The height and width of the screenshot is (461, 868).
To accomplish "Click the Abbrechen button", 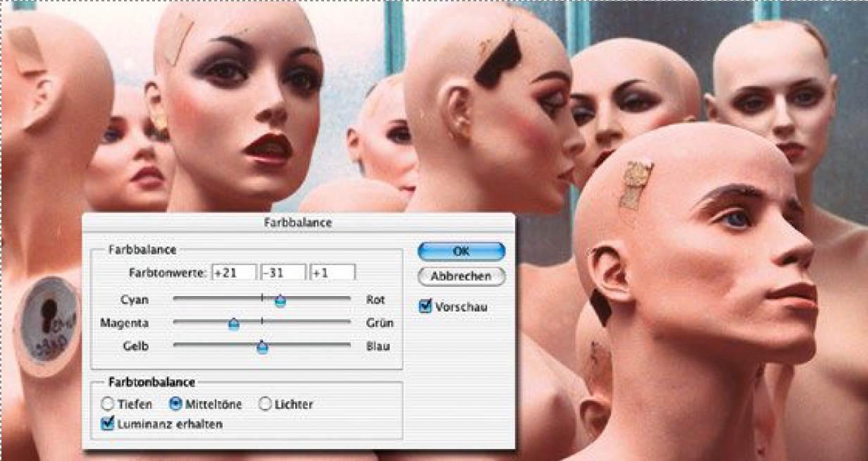I will point(461,276).
